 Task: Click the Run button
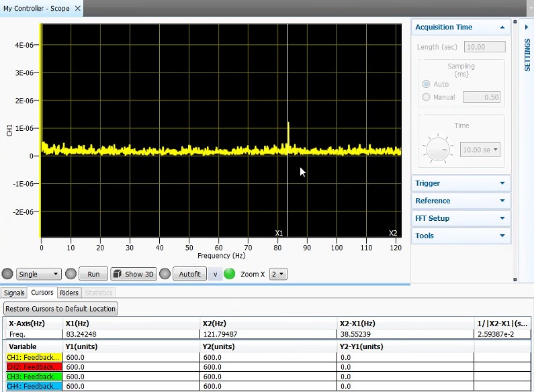coord(93,274)
